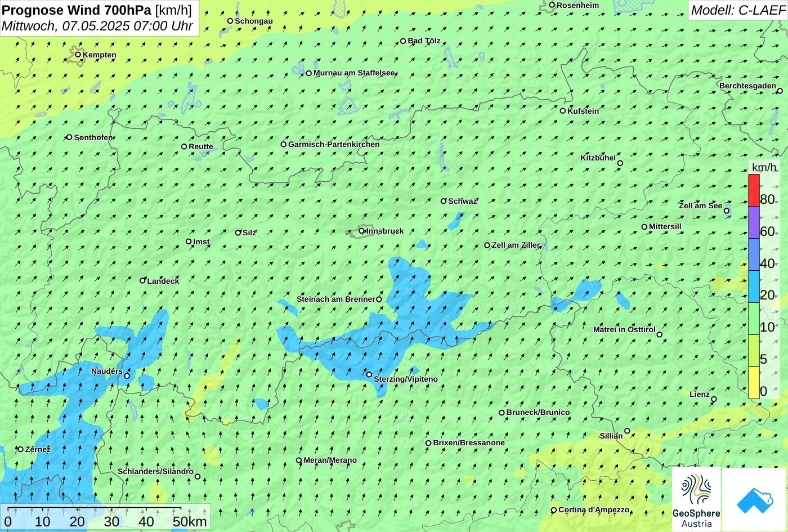This screenshot has width=788, height=532.
Task: Click the yellow 0 km/h legend swatch
Action: point(754,383)
